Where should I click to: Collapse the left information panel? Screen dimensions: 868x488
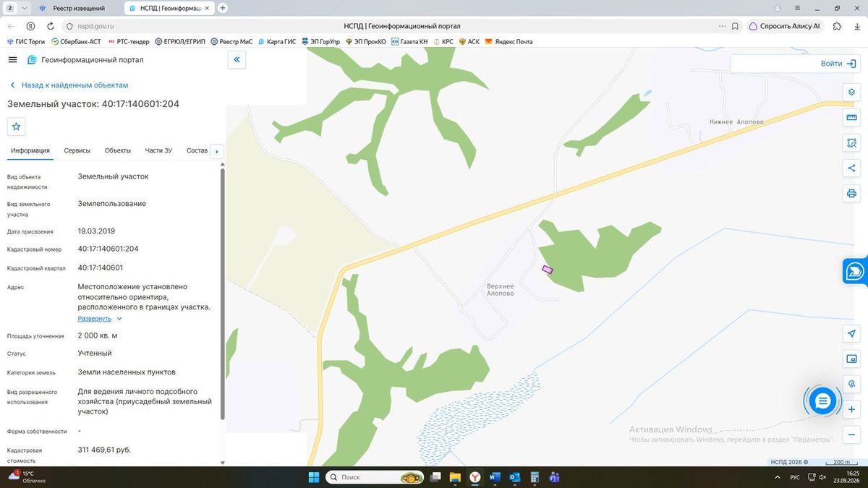(x=237, y=60)
